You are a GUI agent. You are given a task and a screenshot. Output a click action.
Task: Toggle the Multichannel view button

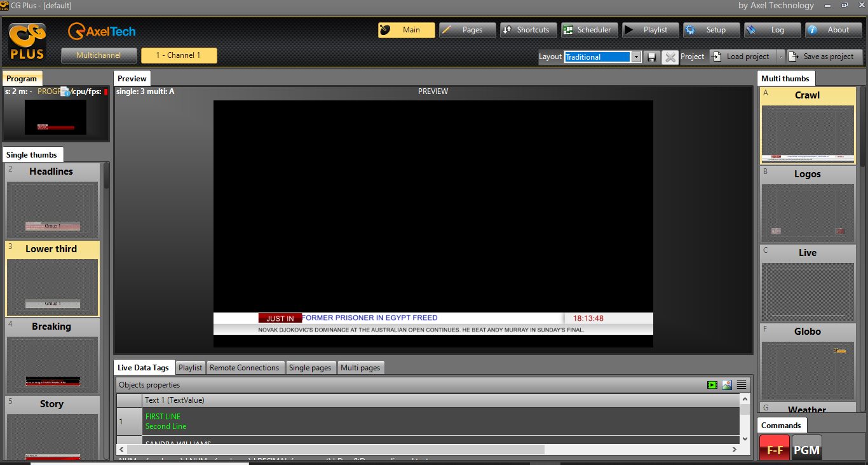coord(98,56)
